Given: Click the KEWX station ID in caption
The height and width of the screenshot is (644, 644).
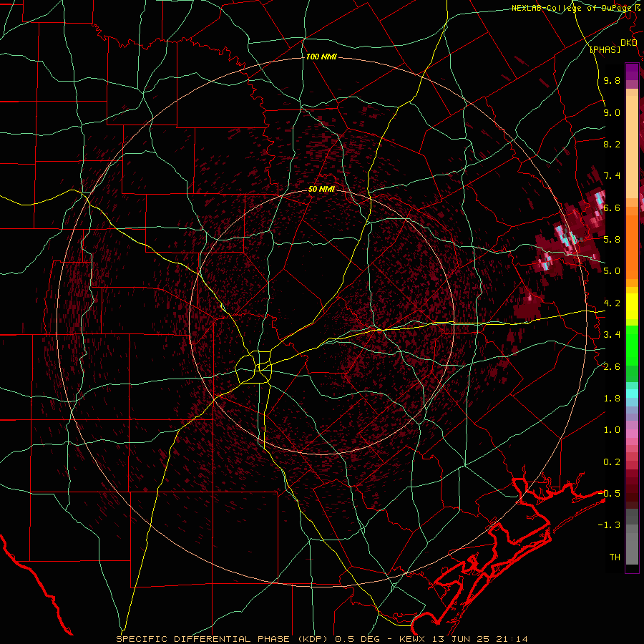Looking at the screenshot, I should click(x=413, y=639).
